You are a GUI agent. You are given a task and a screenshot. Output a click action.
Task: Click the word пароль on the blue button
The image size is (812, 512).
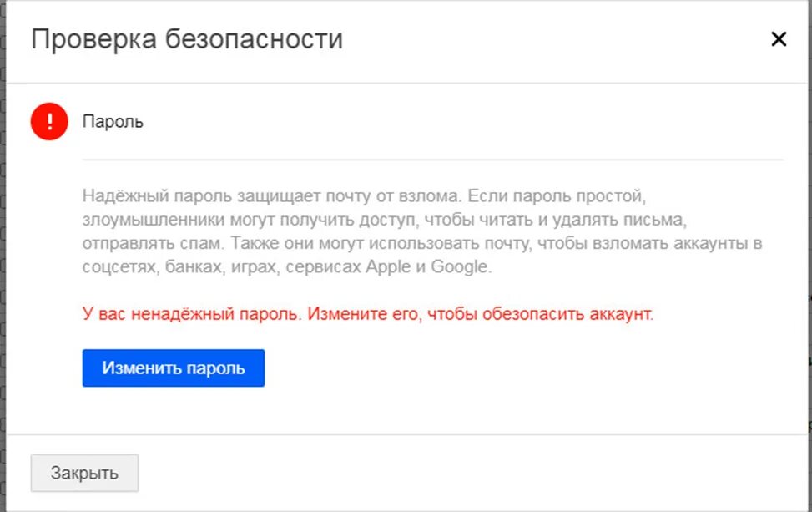pos(215,368)
